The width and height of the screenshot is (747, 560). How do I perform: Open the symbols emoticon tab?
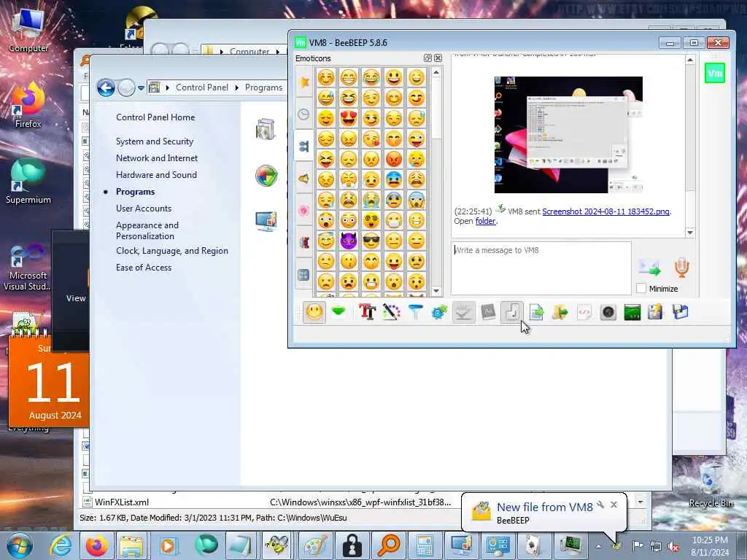click(x=304, y=275)
